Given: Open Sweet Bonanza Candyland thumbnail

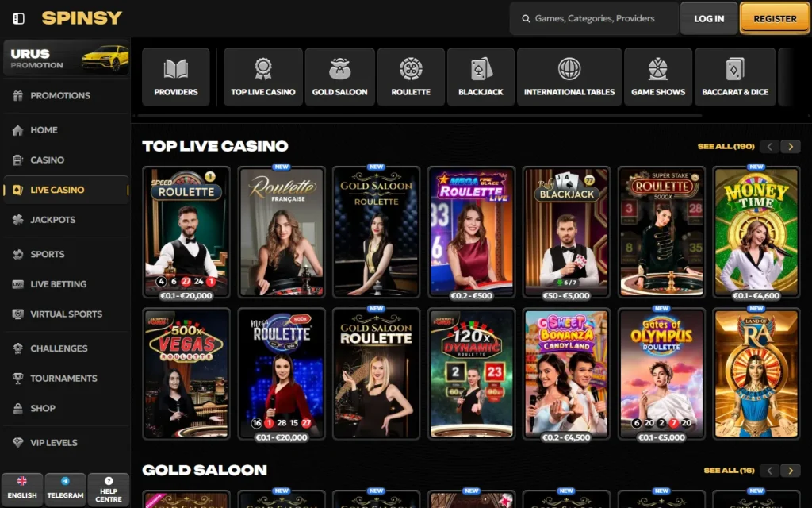Looking at the screenshot, I should click(566, 375).
